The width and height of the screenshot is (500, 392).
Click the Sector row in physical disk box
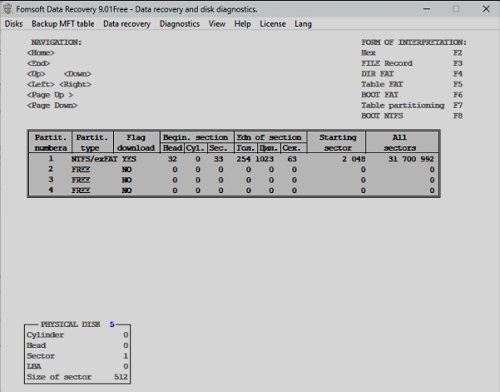click(x=77, y=356)
